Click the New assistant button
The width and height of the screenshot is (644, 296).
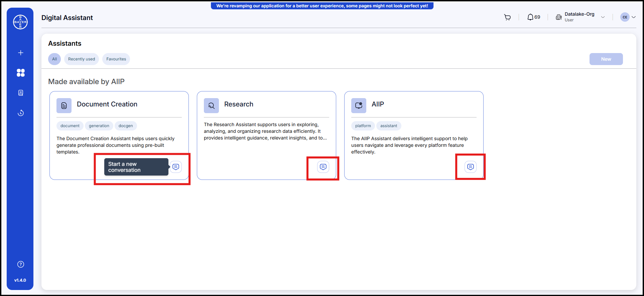[606, 59]
